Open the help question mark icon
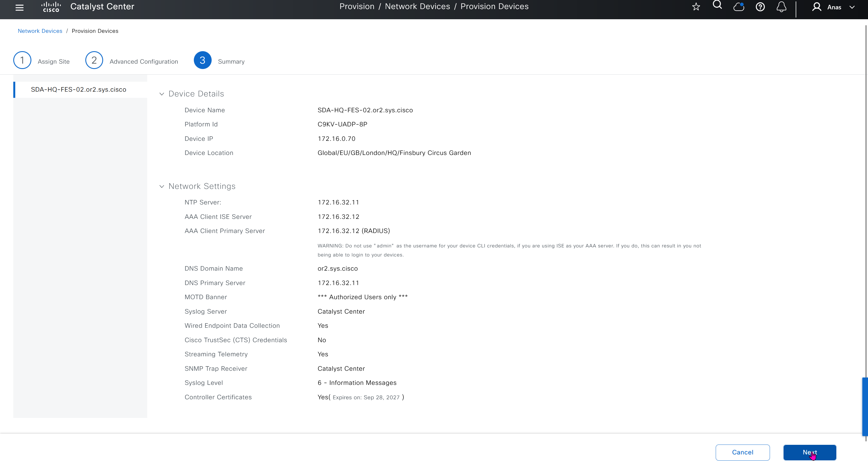The height and width of the screenshot is (468, 868). pyautogui.click(x=760, y=7)
